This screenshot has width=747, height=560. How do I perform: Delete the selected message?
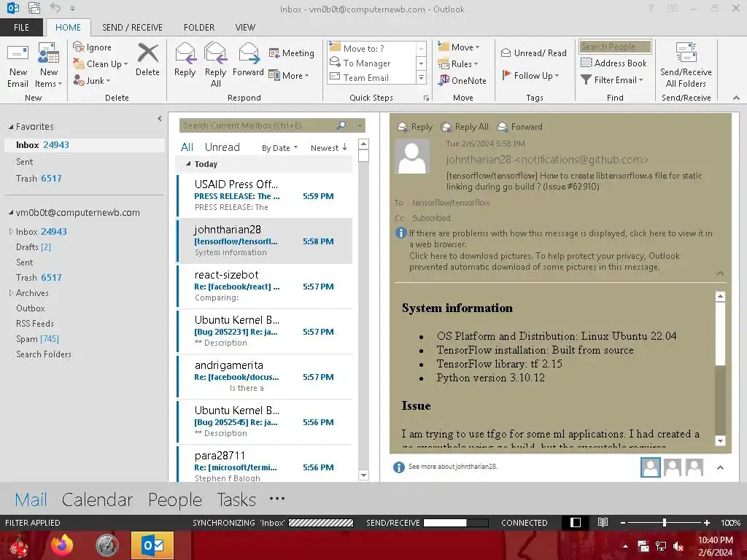click(147, 60)
